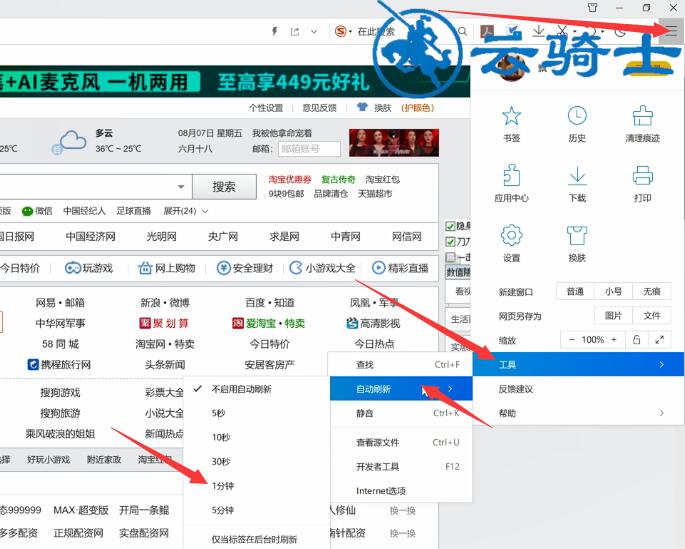Click 查看源文件 menu item
685x549 pixels.
coord(401,442)
